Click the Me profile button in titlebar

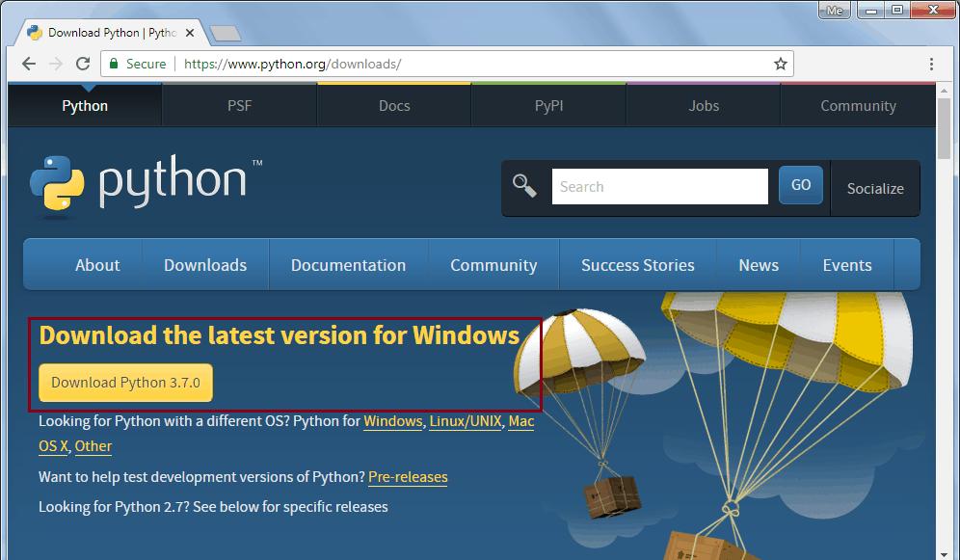point(833,10)
